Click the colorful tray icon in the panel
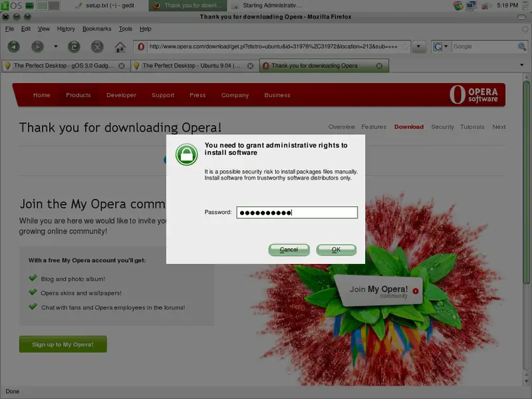The height and width of the screenshot is (399, 532). 458,5
